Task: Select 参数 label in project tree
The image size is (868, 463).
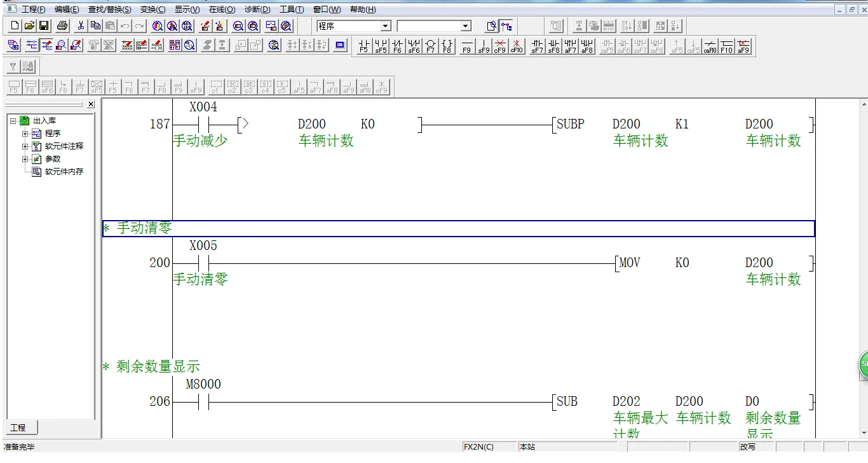Action: [53, 159]
